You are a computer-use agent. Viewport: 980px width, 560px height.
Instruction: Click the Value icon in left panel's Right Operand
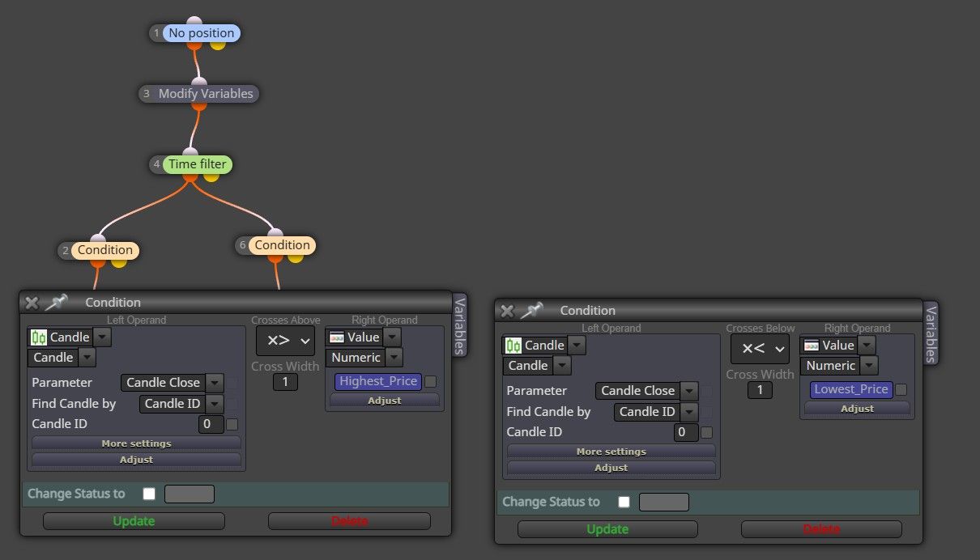[x=337, y=337]
